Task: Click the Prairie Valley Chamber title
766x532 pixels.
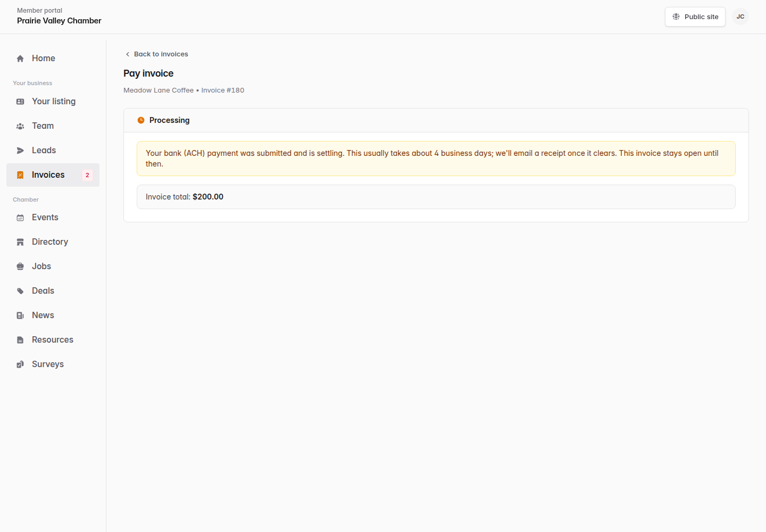Action: (59, 21)
